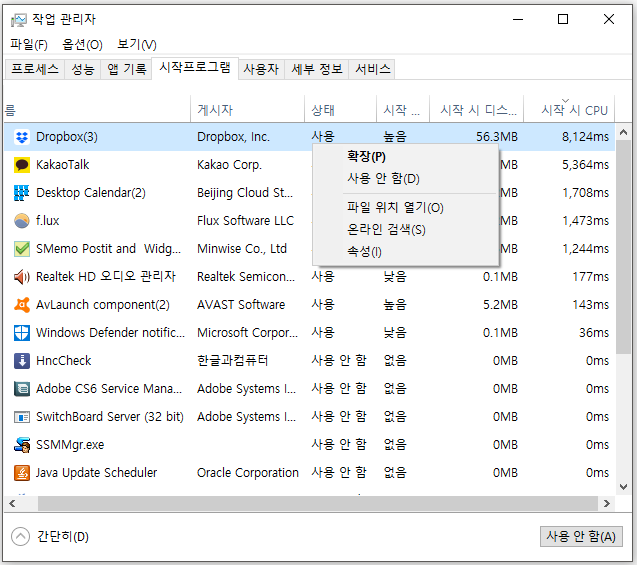
Task: Click the Java Update Scheduler icon
Action: coord(22,473)
